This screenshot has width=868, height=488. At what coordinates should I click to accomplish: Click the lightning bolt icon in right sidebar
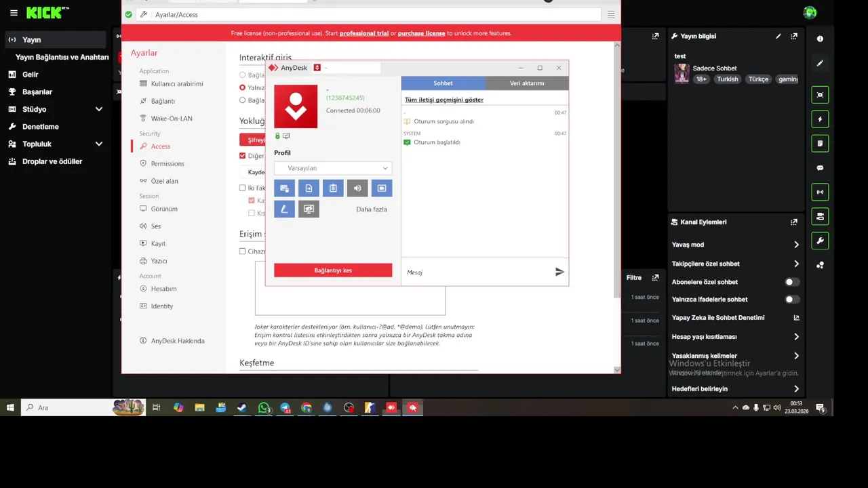point(820,119)
